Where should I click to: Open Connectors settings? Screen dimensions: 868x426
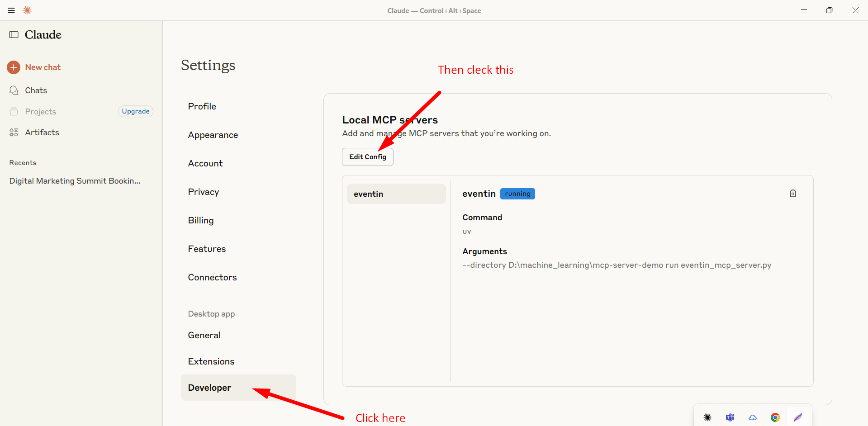[212, 277]
